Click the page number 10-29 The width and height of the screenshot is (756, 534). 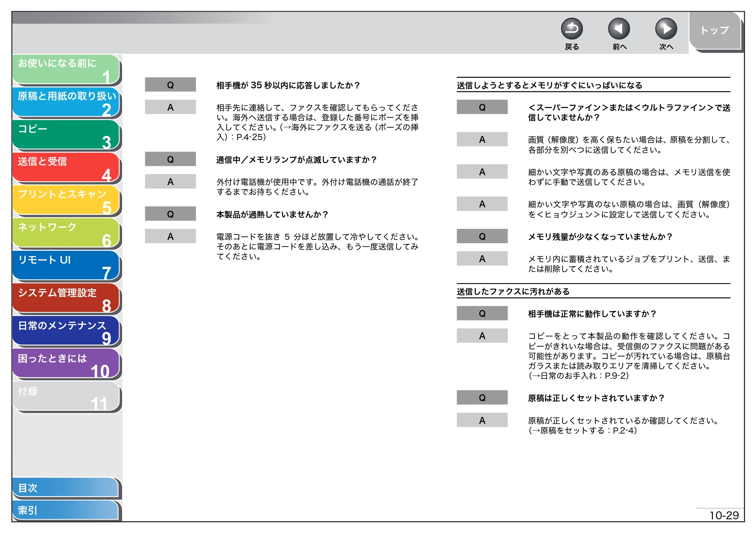tap(724, 515)
